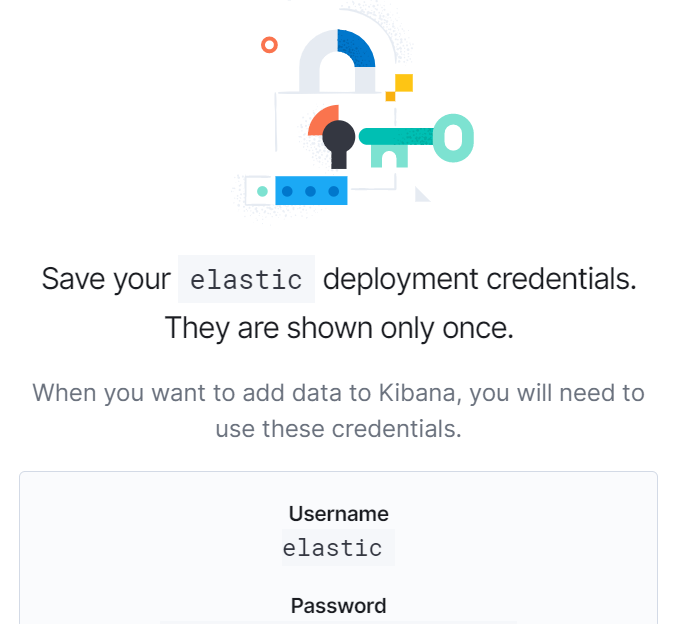690x624 pixels.
Task: Click the yellow square decoration
Action: (403, 84)
